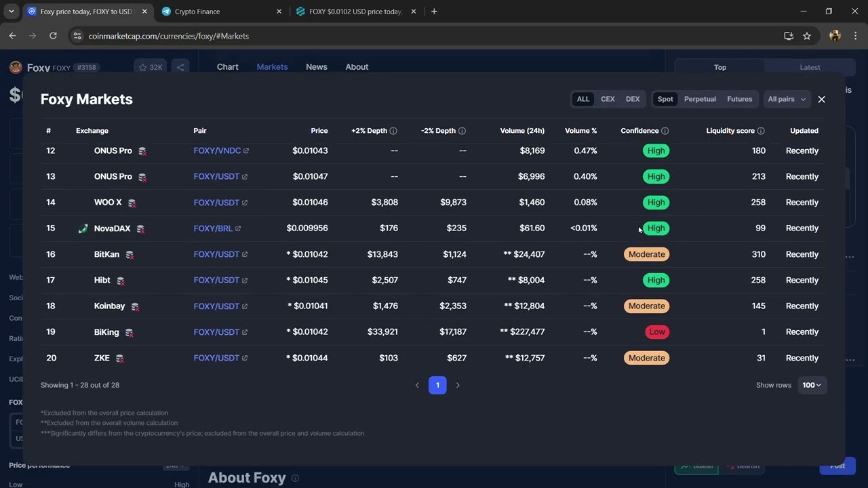The width and height of the screenshot is (868, 488).
Task: Go back using the browser back arrow
Action: coord(12,36)
